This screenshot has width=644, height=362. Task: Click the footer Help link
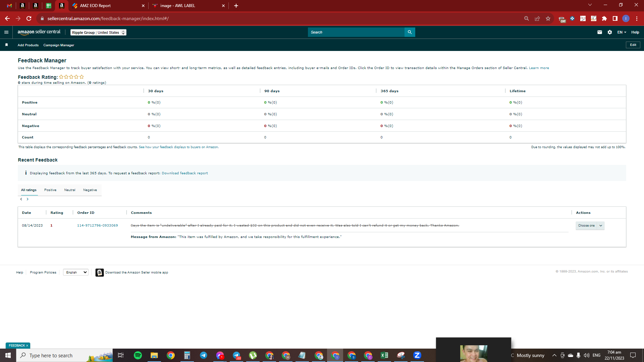pyautogui.click(x=20, y=273)
